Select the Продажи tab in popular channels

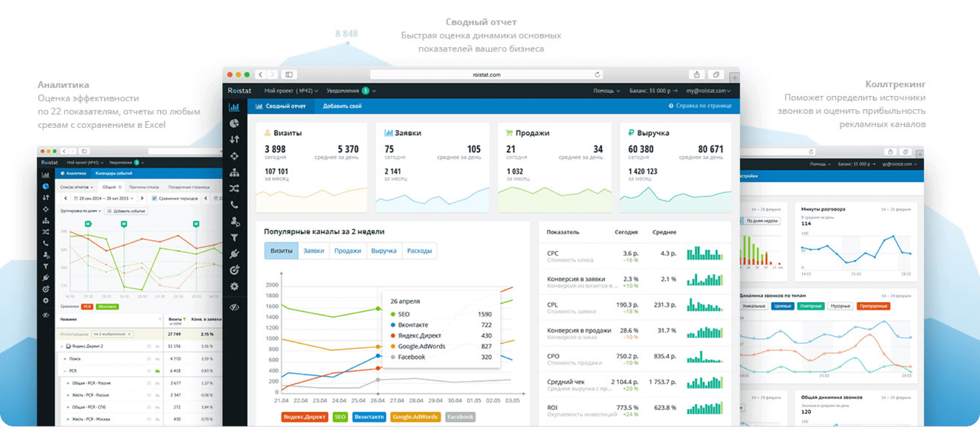coord(348,251)
